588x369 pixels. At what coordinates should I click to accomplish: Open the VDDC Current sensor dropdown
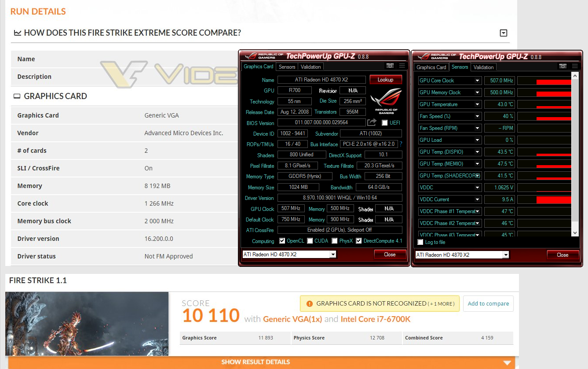pyautogui.click(x=478, y=199)
